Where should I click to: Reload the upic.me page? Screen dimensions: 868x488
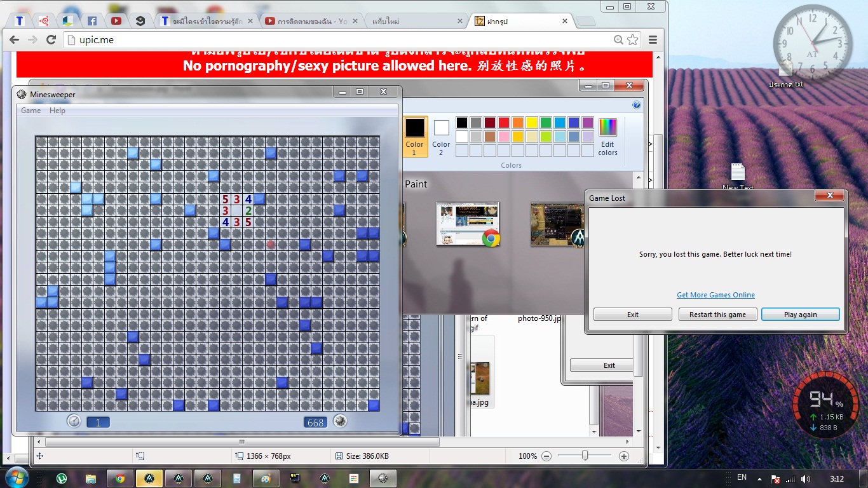pyautogui.click(x=51, y=39)
